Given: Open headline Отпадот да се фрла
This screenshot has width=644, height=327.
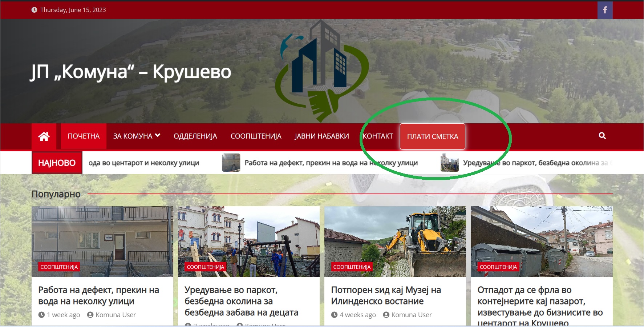Looking at the screenshot, I should tap(540, 305).
